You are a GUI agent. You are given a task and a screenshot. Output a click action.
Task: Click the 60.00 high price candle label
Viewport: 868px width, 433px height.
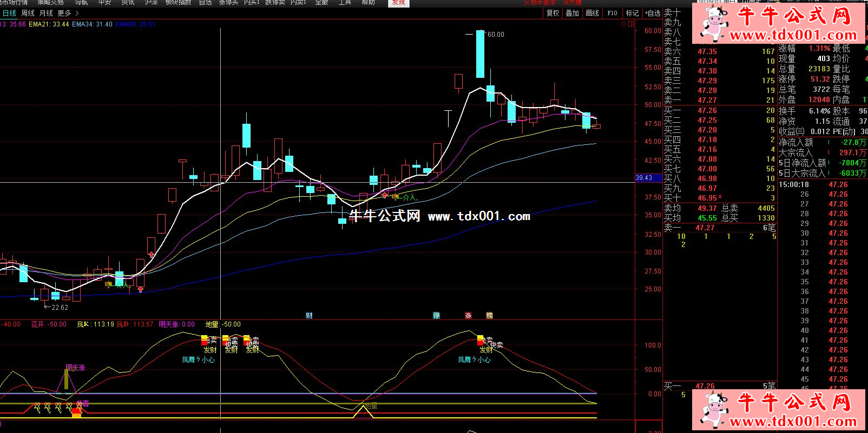point(495,35)
